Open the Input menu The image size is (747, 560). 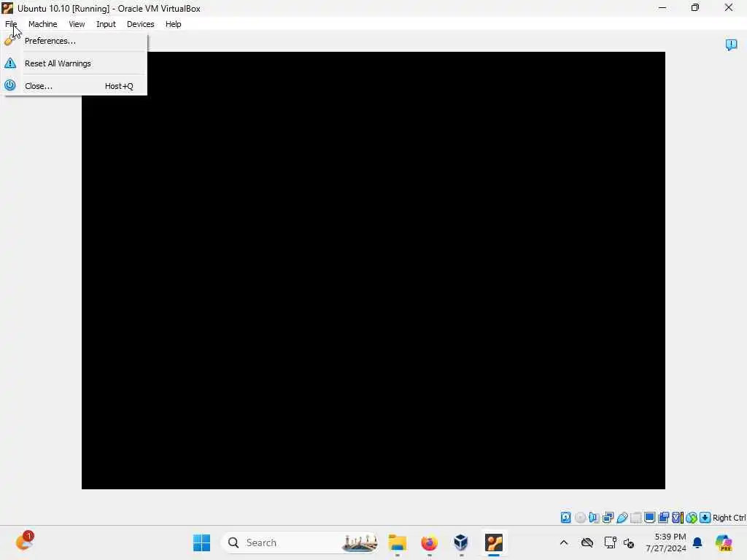(106, 24)
